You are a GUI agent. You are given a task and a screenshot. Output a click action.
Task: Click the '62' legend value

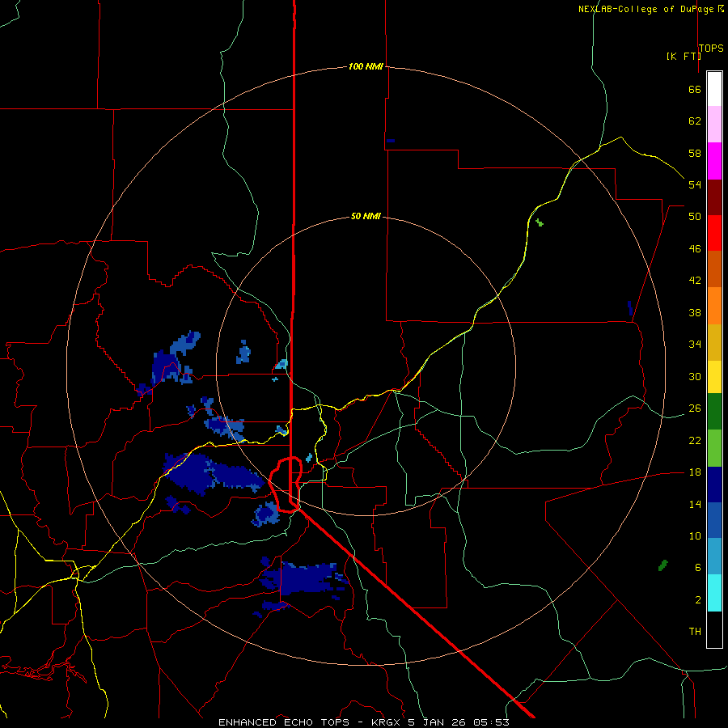coord(695,121)
